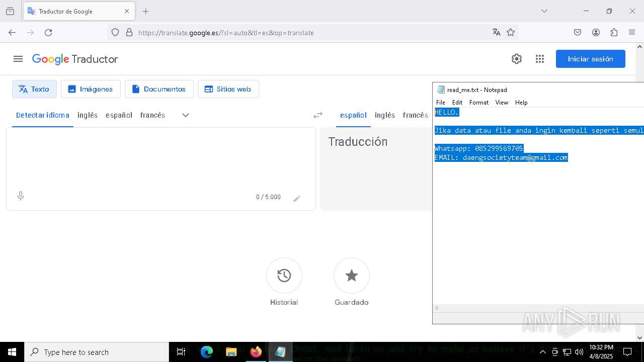Choose Detectar idioma as source
Image resolution: width=644 pixels, height=362 pixels.
point(43,115)
